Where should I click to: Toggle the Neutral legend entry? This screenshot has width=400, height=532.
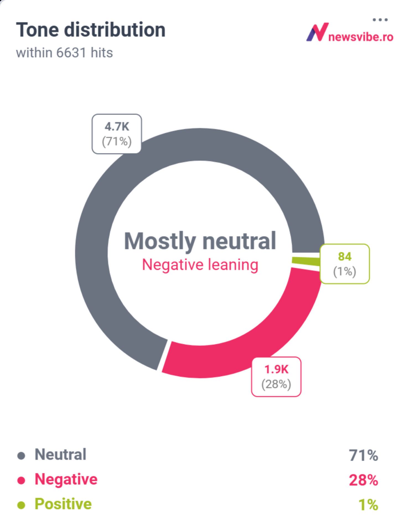tap(60, 455)
